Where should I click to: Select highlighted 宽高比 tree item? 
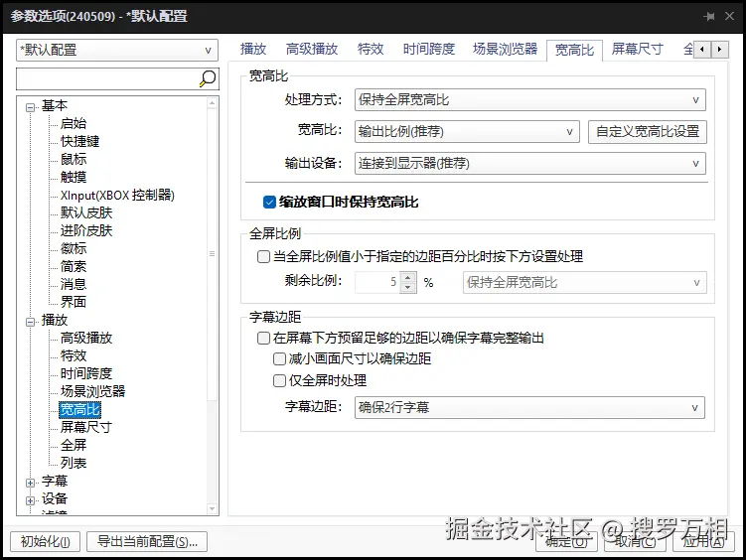tap(79, 409)
